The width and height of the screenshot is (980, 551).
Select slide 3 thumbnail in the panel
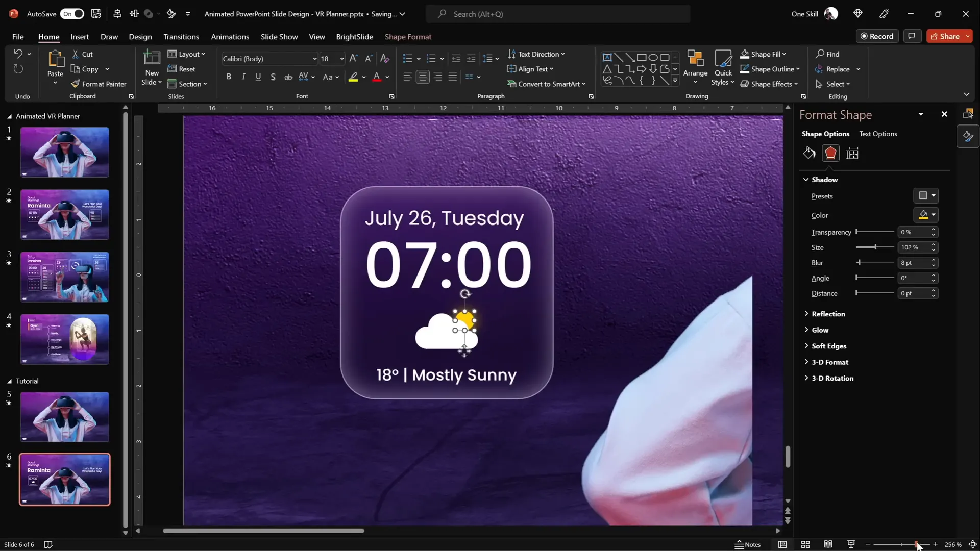(x=64, y=277)
